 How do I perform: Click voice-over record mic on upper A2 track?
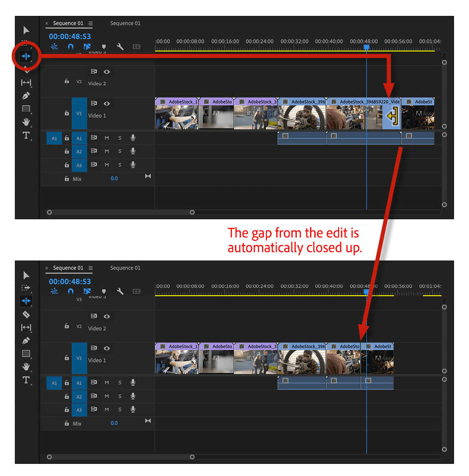[x=133, y=151]
